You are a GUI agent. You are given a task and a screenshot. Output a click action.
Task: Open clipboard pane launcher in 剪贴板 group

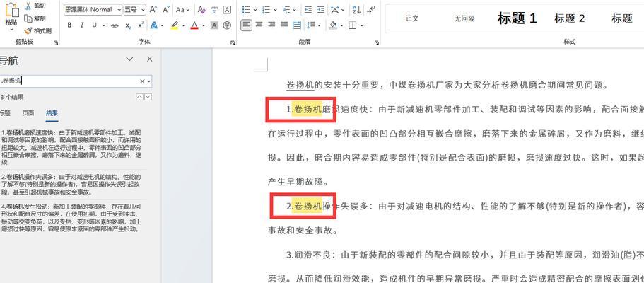point(56,42)
